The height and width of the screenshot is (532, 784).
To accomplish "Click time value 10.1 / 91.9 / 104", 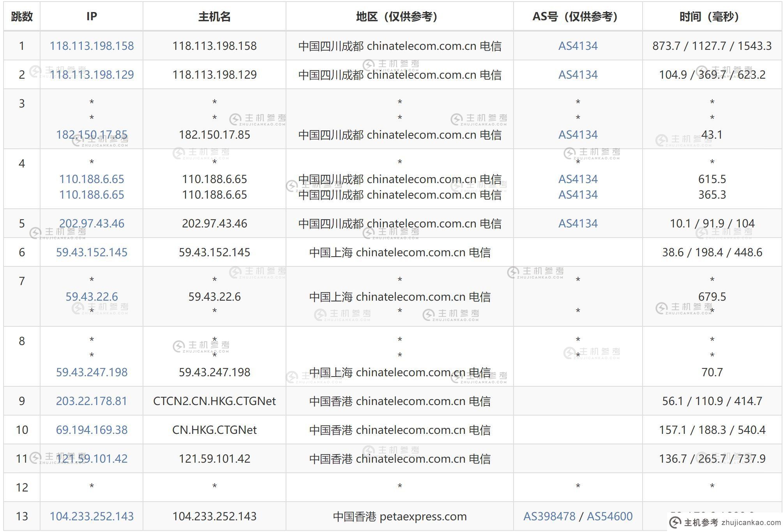I will coord(712,224).
